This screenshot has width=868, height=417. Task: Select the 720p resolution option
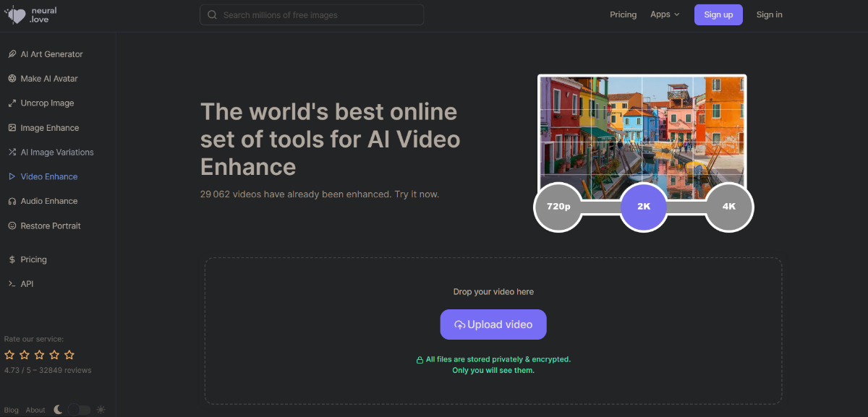[558, 207]
